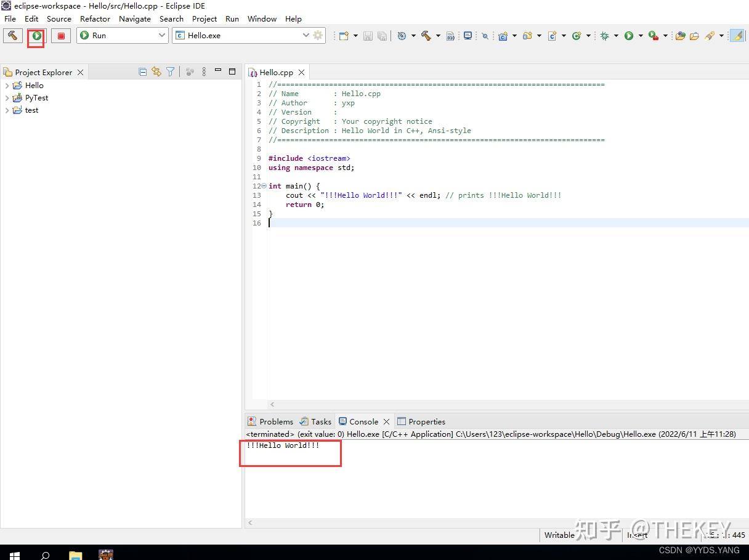The width and height of the screenshot is (749, 560).
Task: Open the Project menu
Action: coord(204,18)
